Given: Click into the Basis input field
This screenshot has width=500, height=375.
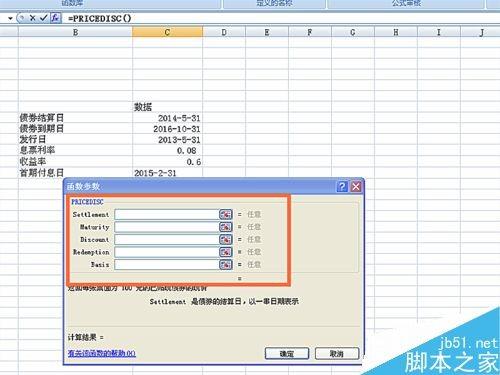Looking at the screenshot, I should (167, 265).
